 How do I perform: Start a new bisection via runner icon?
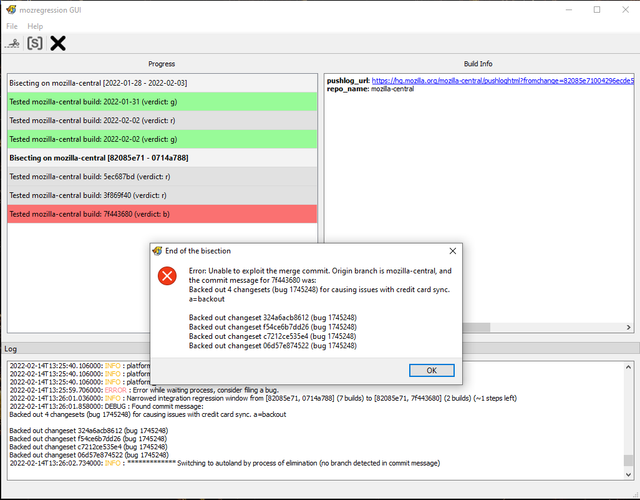(12, 43)
